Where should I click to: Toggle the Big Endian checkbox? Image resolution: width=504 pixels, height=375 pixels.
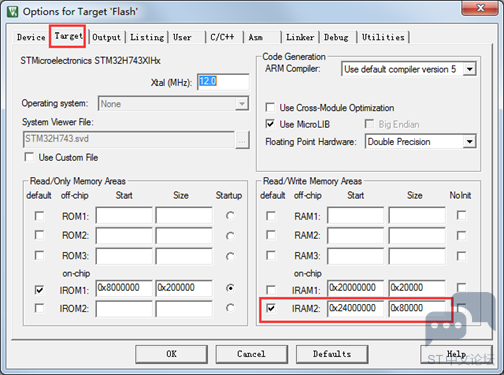[x=369, y=124]
